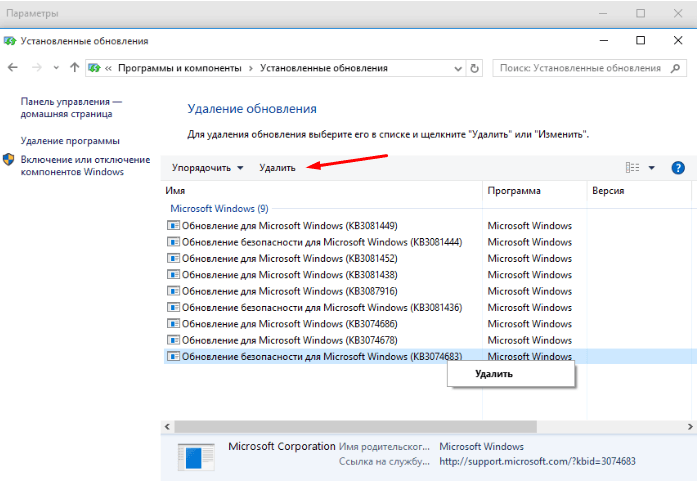Click the scroll left arrow
698x484 pixels.
point(167,427)
